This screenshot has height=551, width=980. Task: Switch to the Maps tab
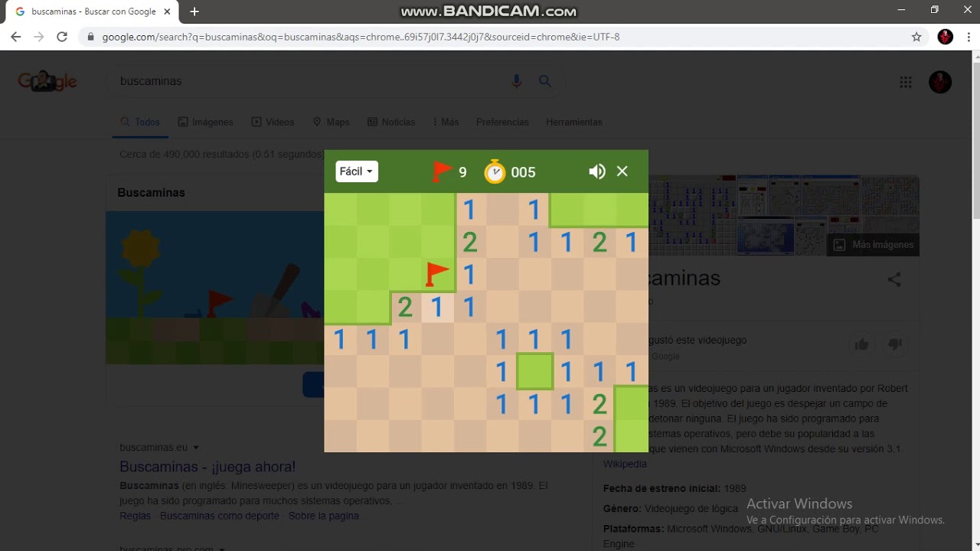[x=331, y=122]
